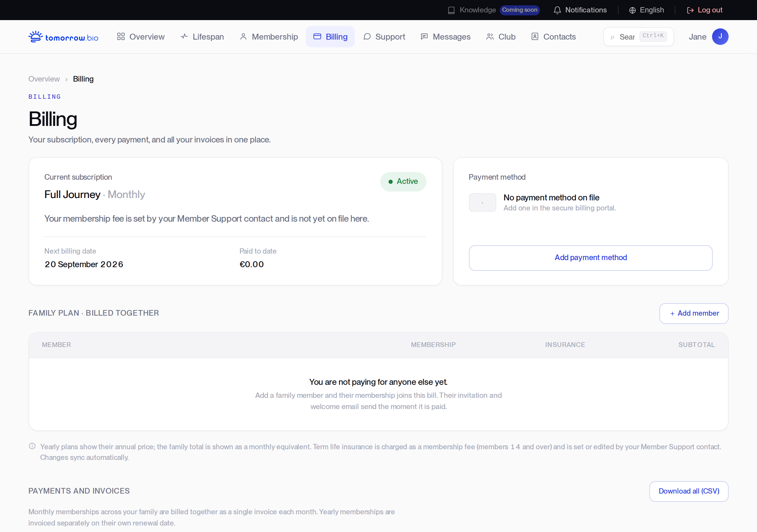The height and width of the screenshot is (532, 757).
Task: Click the Log out arrow icon
Action: [x=690, y=10]
